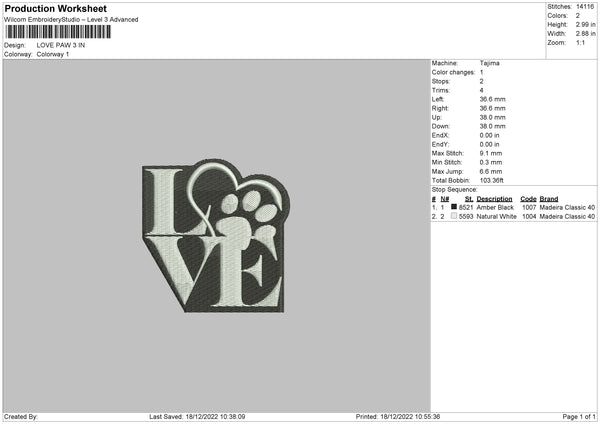Click the 'EndX:' label
600x424 pixels.
(x=440, y=135)
